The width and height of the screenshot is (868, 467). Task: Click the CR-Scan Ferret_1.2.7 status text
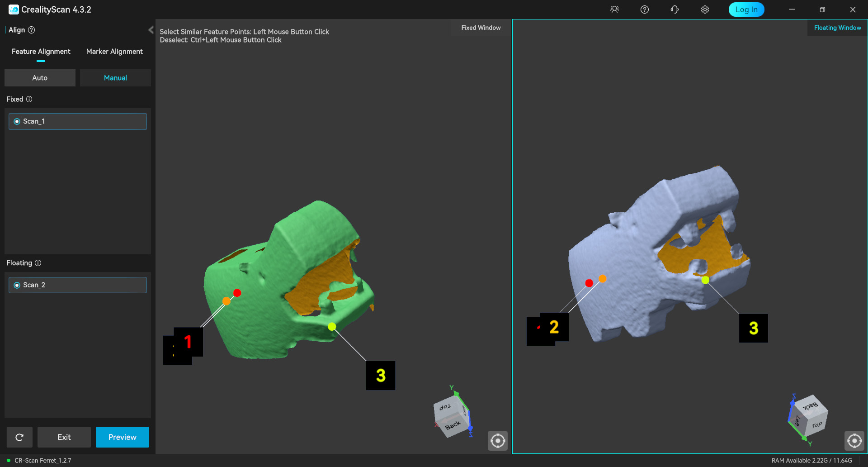pos(42,461)
